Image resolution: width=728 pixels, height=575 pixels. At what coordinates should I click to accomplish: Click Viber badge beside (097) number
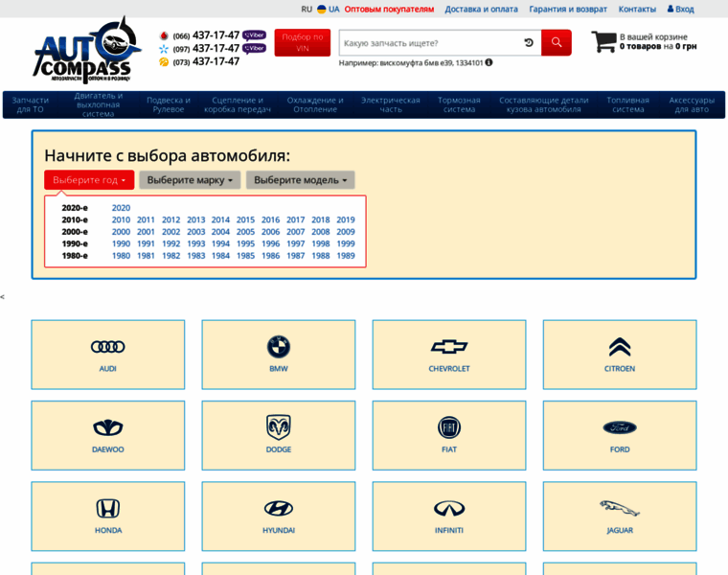[254, 48]
